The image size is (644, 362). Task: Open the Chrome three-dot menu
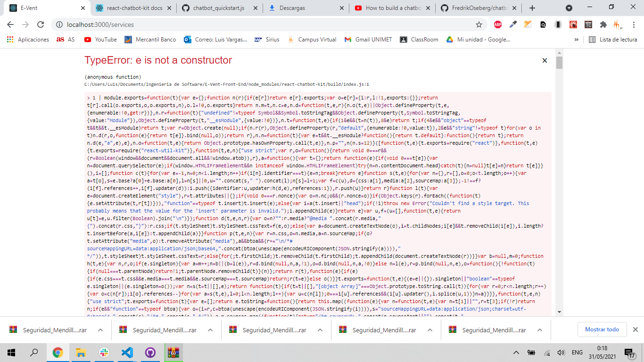634,24
